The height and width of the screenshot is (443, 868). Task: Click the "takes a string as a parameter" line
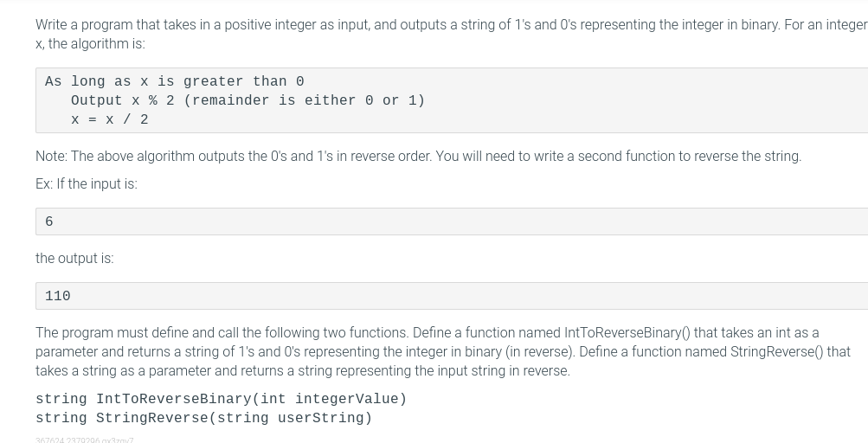point(303,370)
